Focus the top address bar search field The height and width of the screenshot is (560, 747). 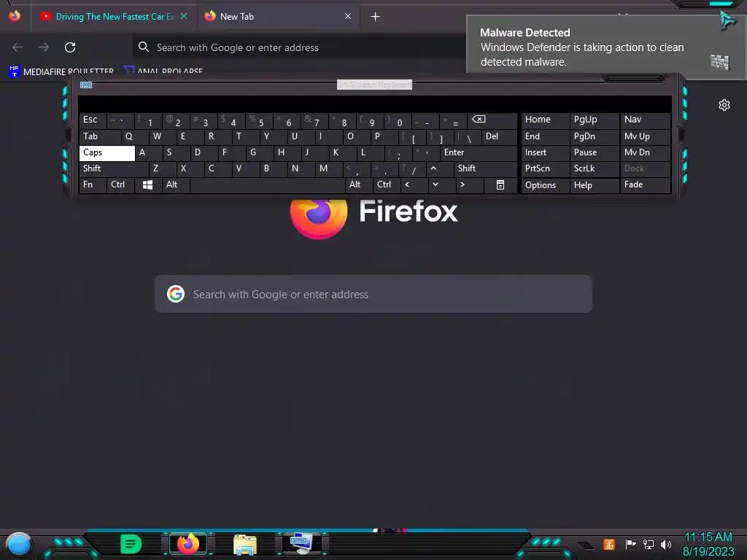[300, 47]
